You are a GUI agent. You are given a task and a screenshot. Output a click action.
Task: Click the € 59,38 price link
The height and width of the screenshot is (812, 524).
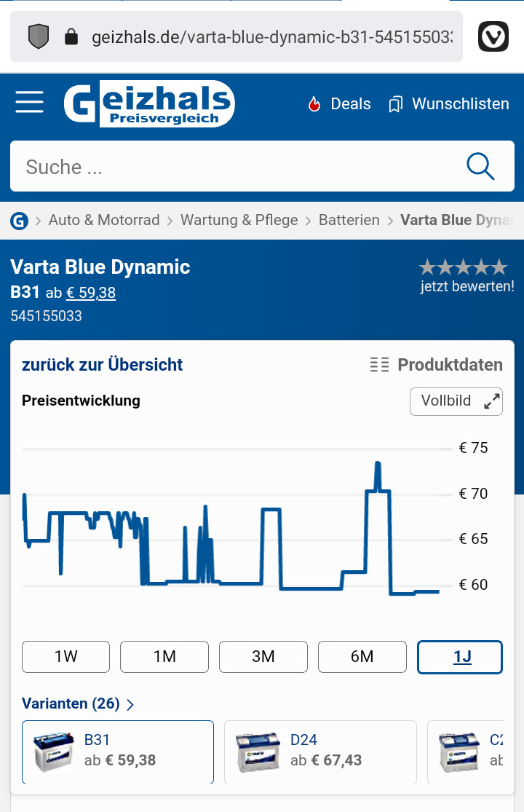coord(91,293)
